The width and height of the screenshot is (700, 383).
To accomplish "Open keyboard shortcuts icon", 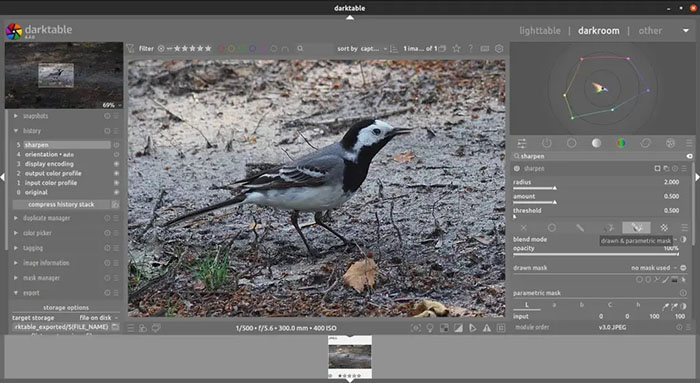I will pyautogui.click(x=485, y=48).
